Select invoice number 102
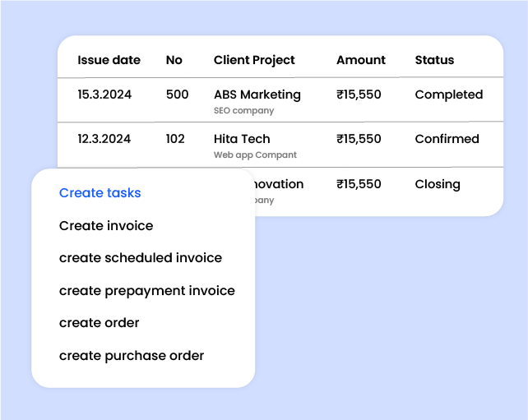The width and height of the screenshot is (528, 420). point(175,139)
